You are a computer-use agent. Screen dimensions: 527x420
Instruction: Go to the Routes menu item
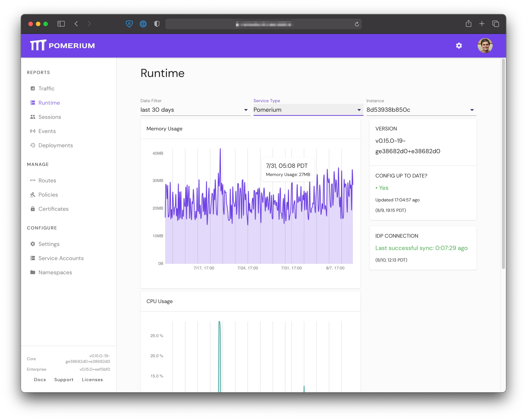47,180
